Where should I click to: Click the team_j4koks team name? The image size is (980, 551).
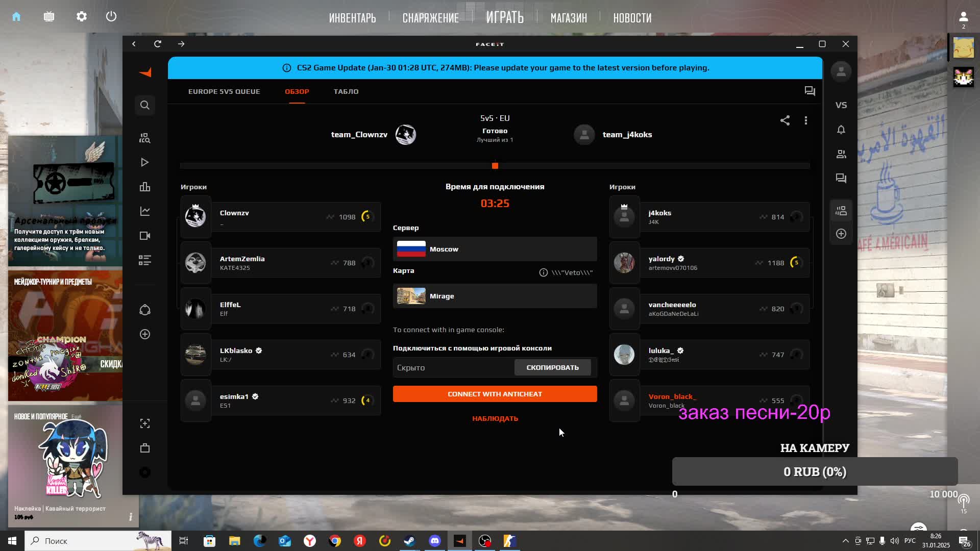tap(627, 135)
